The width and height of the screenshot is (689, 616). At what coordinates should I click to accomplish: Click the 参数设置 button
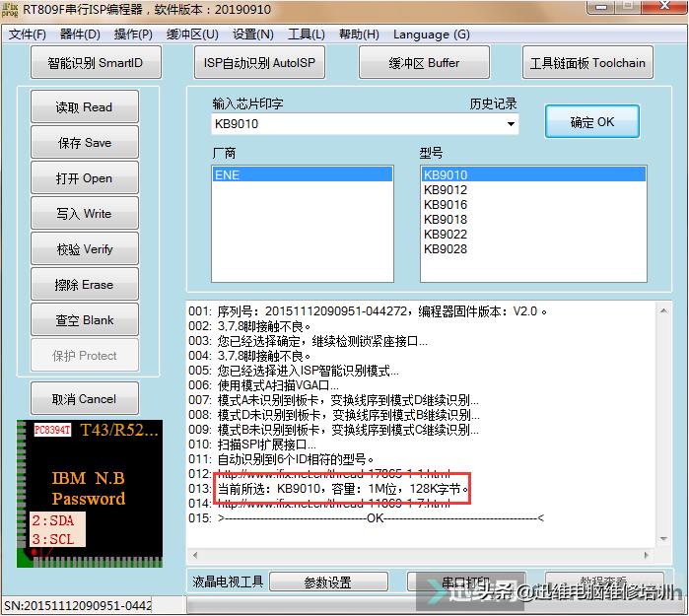pyautogui.click(x=328, y=582)
